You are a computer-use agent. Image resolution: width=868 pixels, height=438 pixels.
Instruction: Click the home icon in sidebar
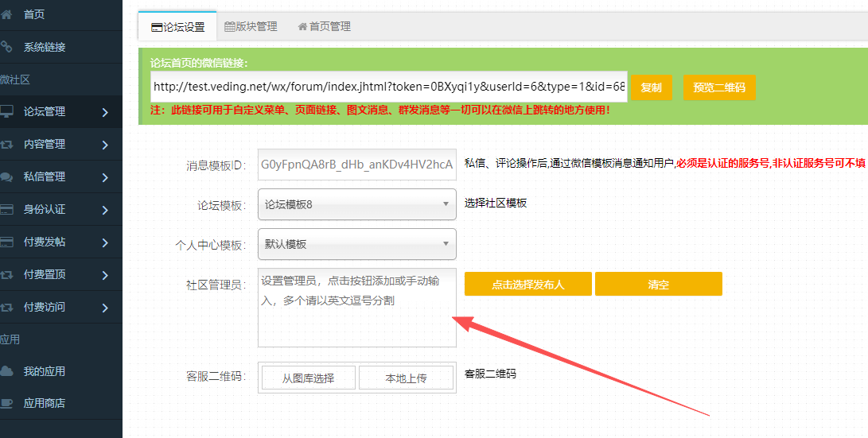coord(7,14)
